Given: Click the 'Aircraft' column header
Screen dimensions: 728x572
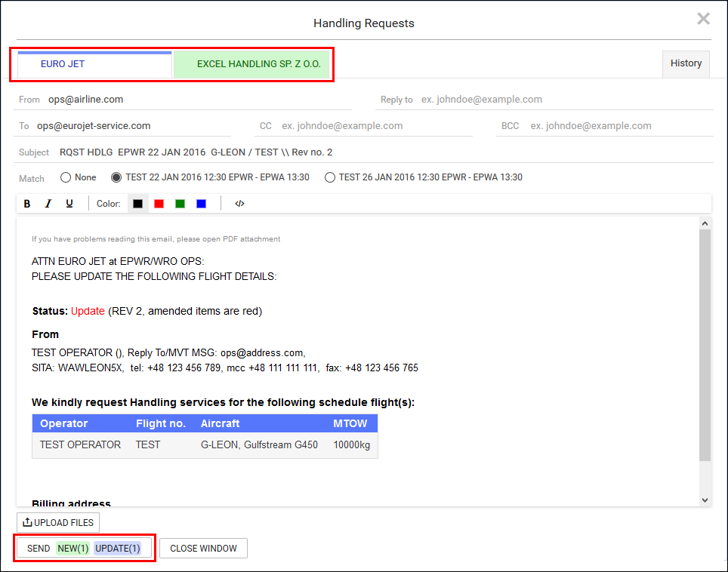Looking at the screenshot, I should [220, 423].
